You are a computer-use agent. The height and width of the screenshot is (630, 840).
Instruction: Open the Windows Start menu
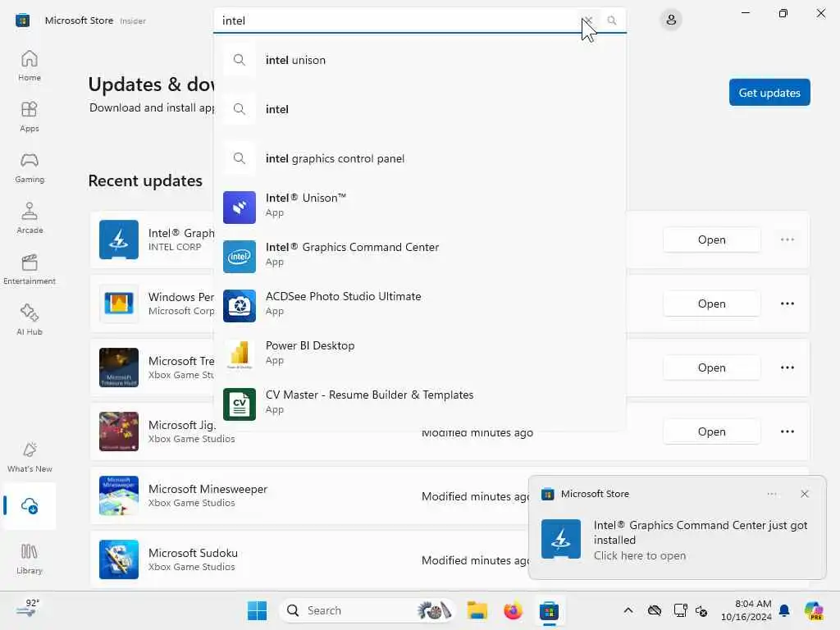pyautogui.click(x=257, y=610)
